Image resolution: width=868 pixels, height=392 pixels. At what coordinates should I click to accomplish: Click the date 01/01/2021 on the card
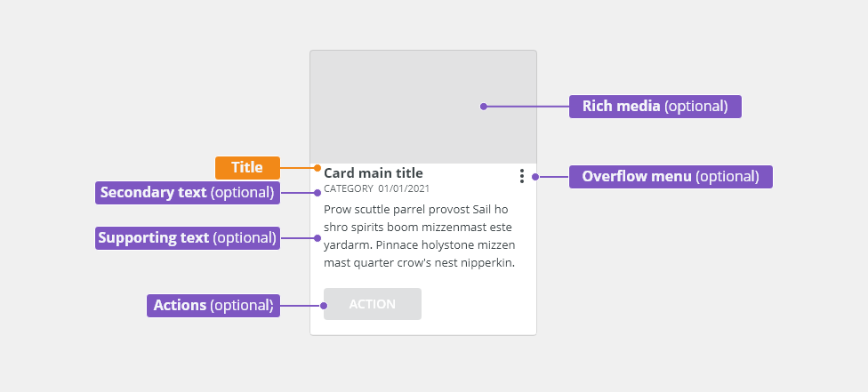(x=404, y=188)
